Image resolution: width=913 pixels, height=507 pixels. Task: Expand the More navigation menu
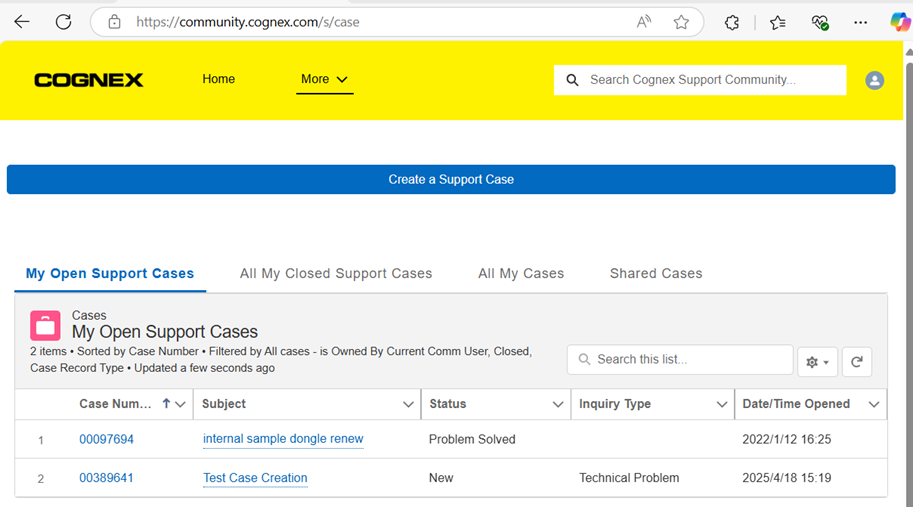point(324,79)
